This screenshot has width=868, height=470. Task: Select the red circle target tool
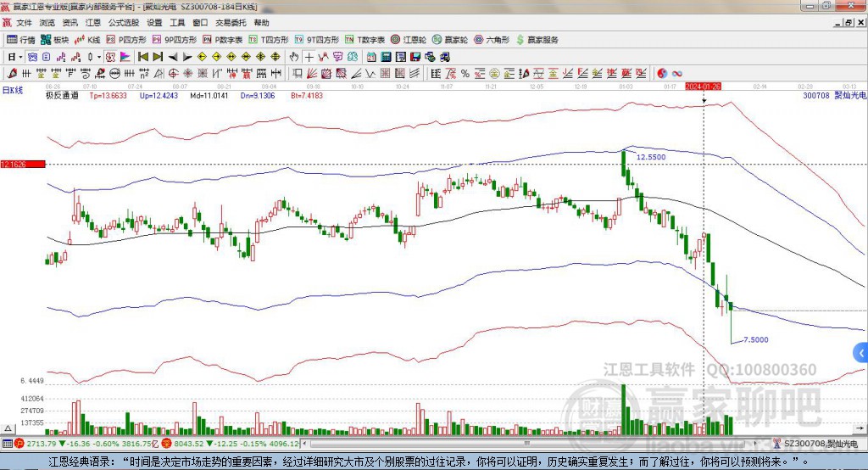(x=173, y=73)
